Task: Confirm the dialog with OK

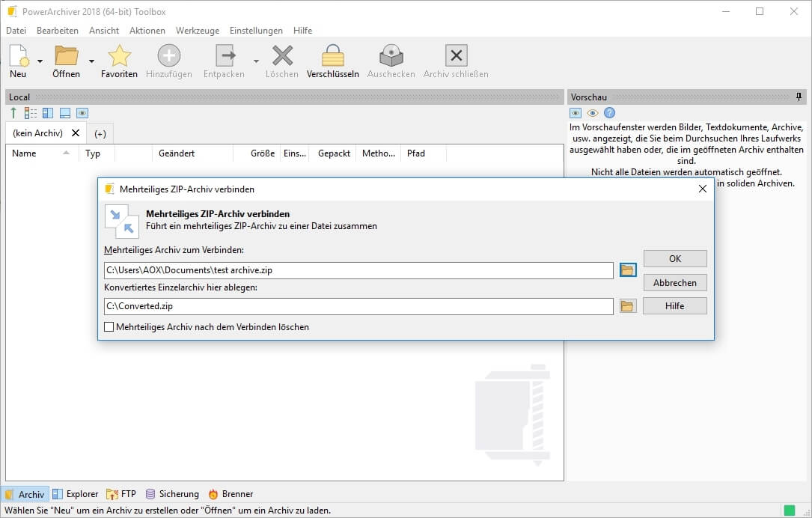Action: pyautogui.click(x=674, y=259)
